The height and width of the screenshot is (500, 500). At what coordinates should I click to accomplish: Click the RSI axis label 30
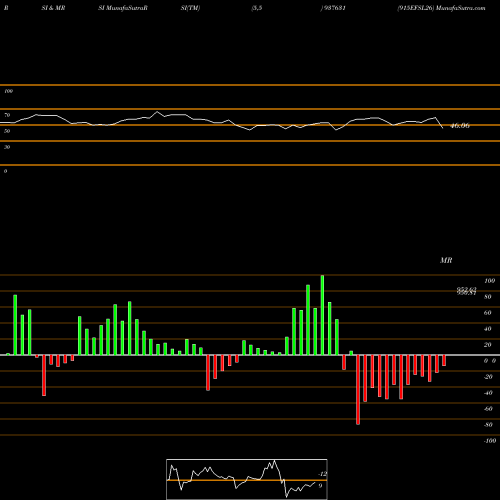(x=7, y=147)
